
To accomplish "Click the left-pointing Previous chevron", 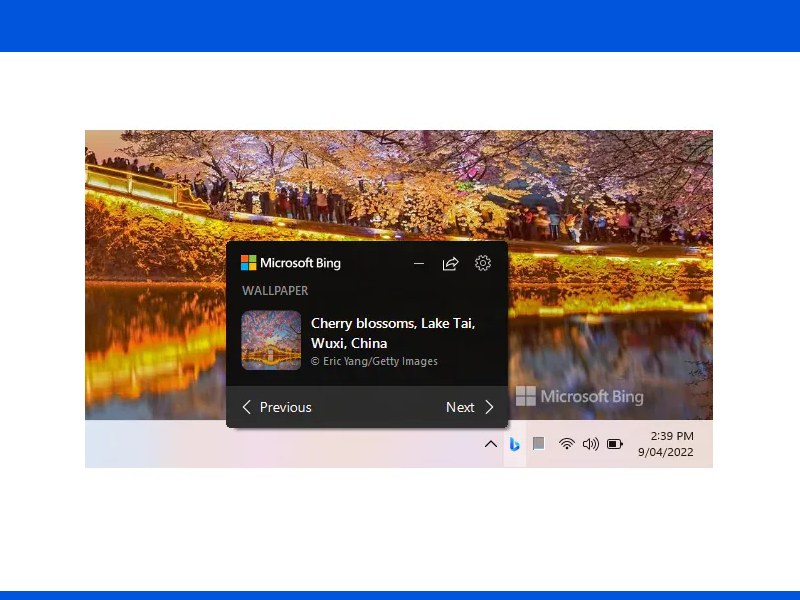I will (247, 407).
